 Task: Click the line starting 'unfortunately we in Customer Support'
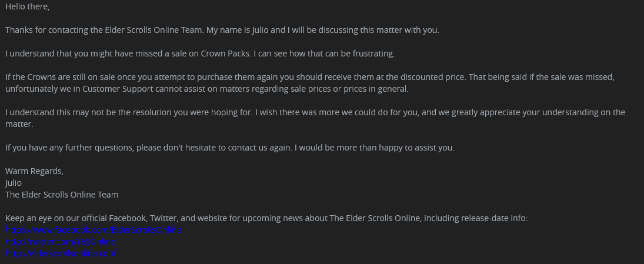coord(207,89)
